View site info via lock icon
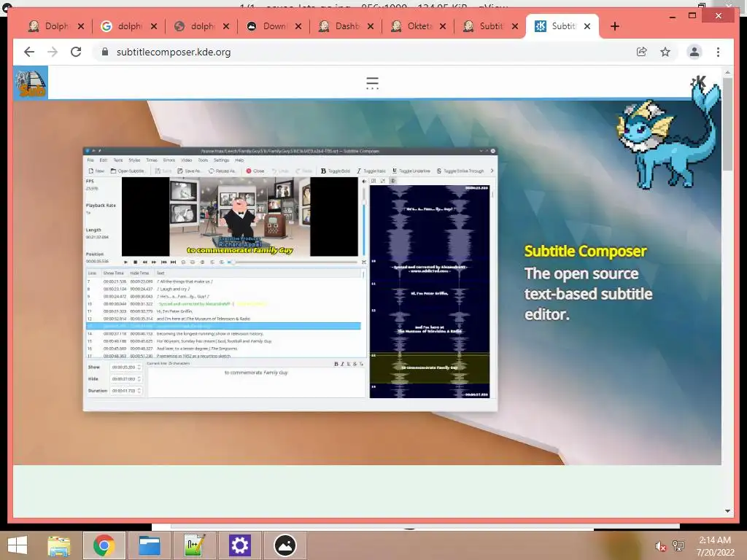Viewport: 747px width, 560px height. point(105,52)
